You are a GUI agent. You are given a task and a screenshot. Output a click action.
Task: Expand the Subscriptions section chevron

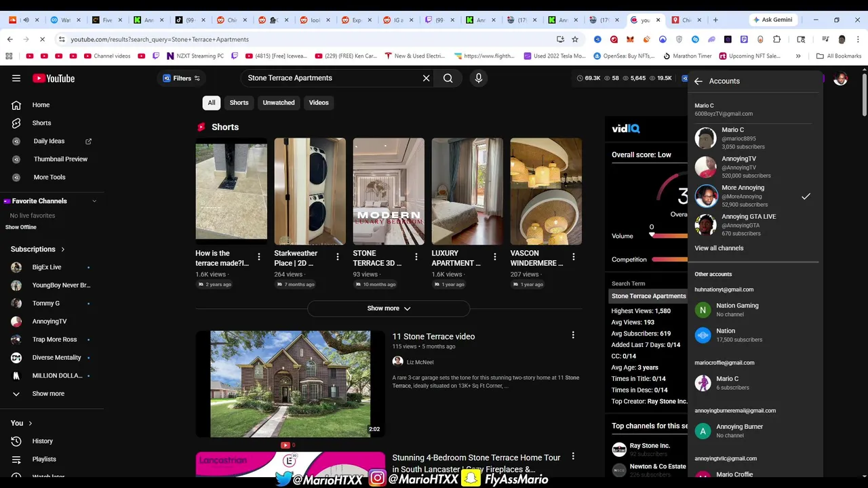tap(63, 249)
